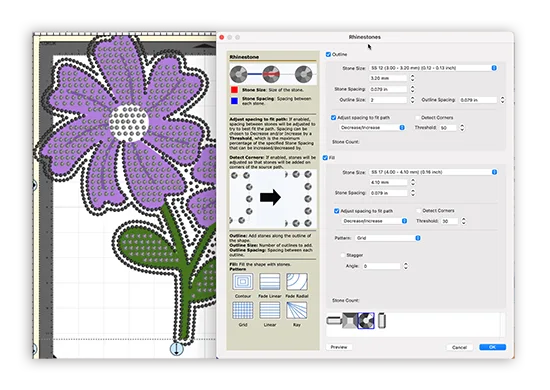Click stepper for Fill Stone Spacing

(x=413, y=193)
